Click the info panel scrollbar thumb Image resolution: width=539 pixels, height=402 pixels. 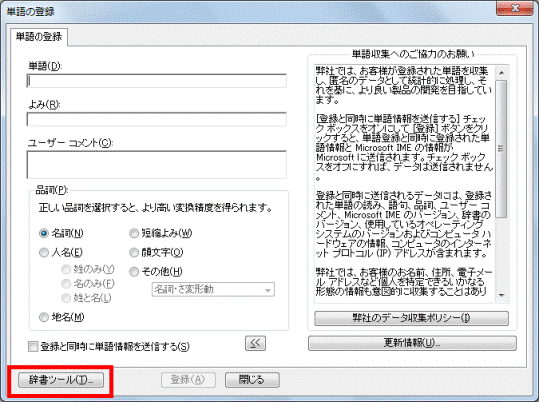(502, 149)
